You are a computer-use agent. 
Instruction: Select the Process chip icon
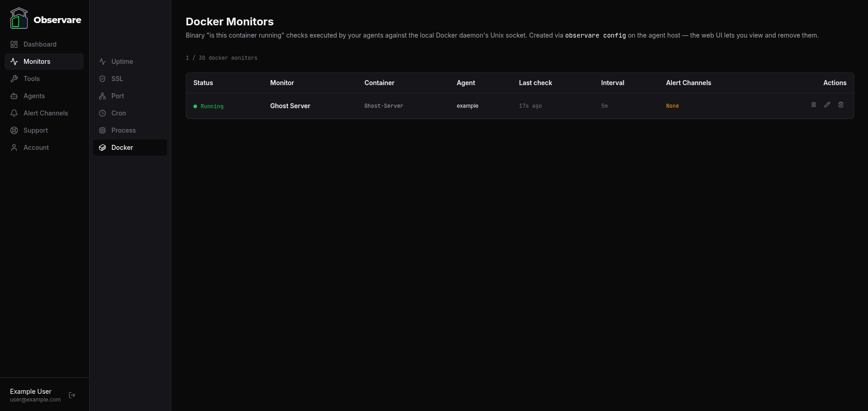click(102, 130)
